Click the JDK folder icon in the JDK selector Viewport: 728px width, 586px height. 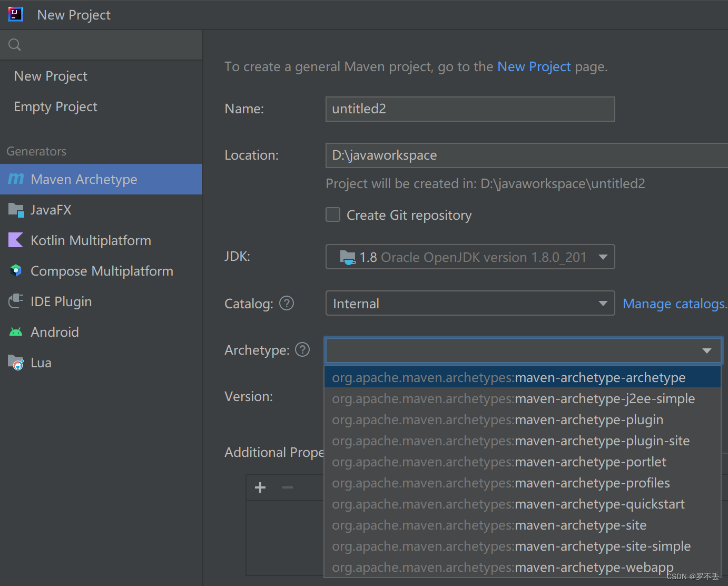348,257
